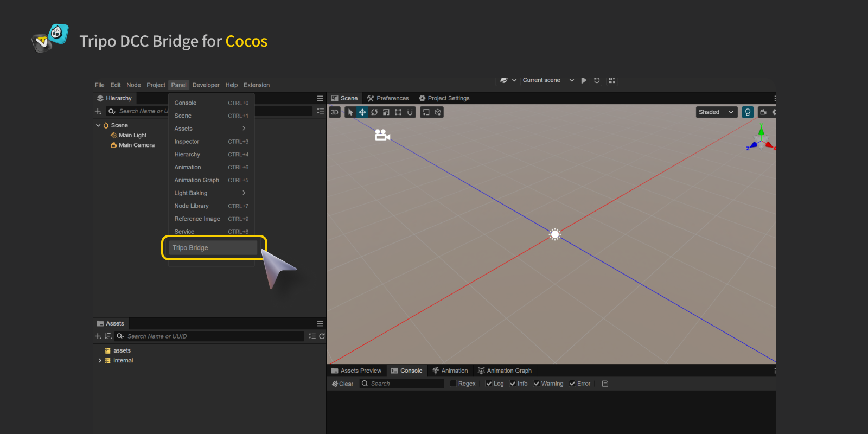Refresh the Assets panel
The width and height of the screenshot is (868, 434).
tap(322, 336)
